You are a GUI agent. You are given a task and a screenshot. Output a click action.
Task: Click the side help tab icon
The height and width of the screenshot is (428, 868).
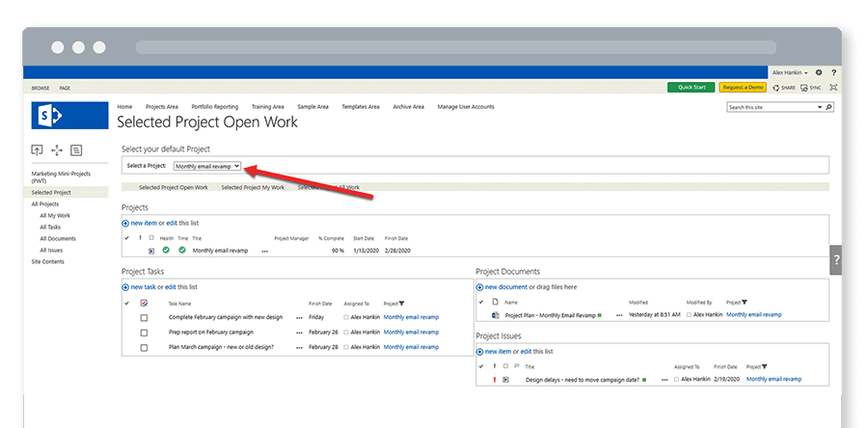pos(835,260)
